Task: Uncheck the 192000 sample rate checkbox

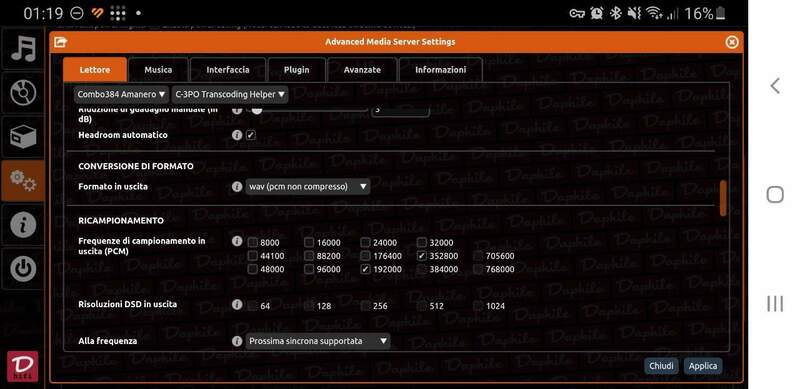Action: coord(365,269)
